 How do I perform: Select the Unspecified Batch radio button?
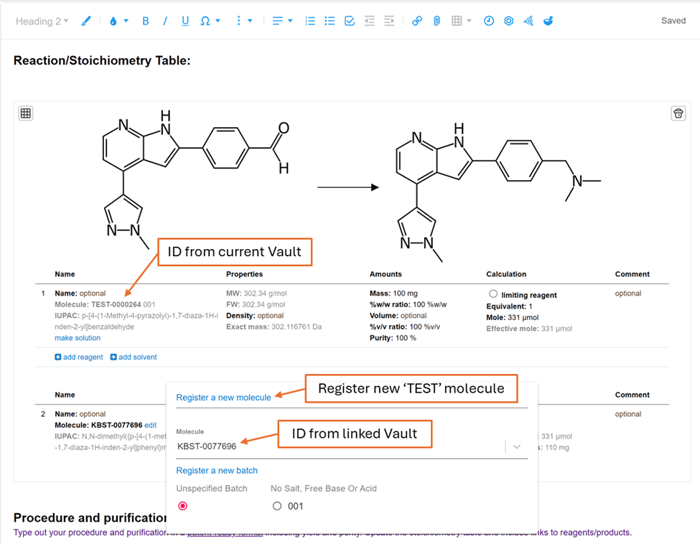click(x=183, y=506)
